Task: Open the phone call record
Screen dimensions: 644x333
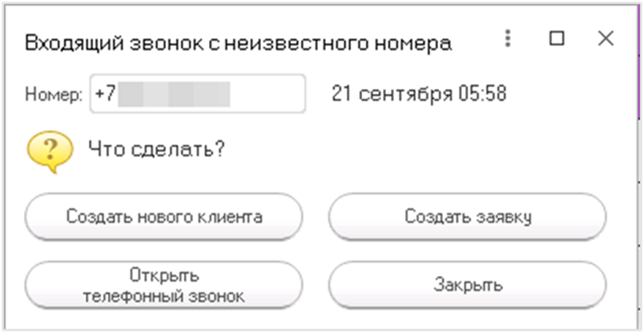Action: (x=164, y=285)
